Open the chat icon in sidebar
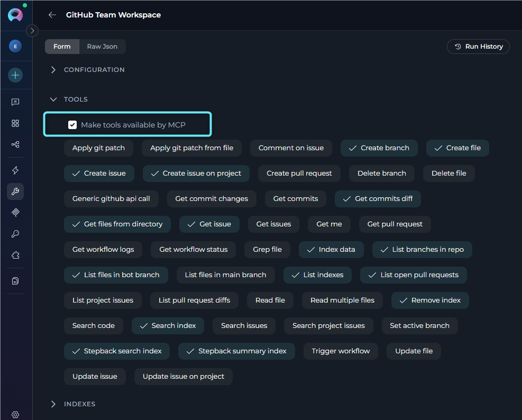The height and width of the screenshot is (420, 522). [x=15, y=102]
